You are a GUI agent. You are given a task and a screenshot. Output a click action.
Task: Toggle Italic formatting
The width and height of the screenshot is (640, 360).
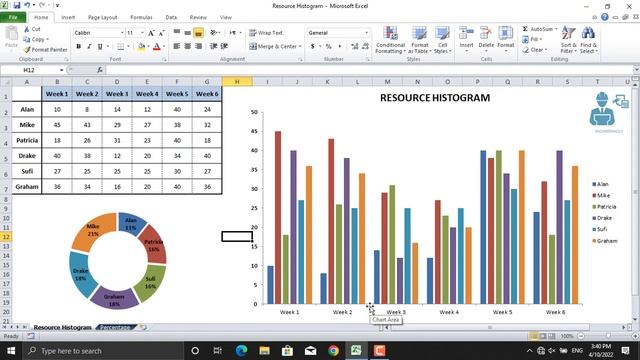pyautogui.click(x=89, y=47)
